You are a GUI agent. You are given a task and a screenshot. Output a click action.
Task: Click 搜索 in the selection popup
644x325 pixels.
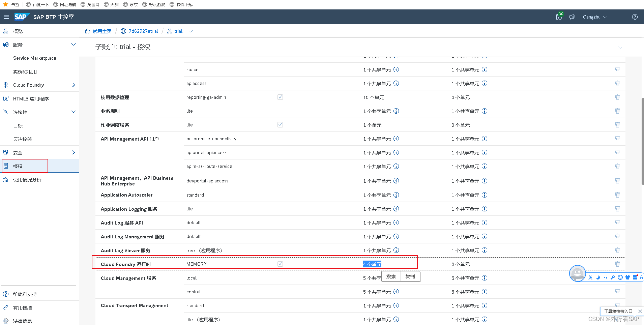391,276
